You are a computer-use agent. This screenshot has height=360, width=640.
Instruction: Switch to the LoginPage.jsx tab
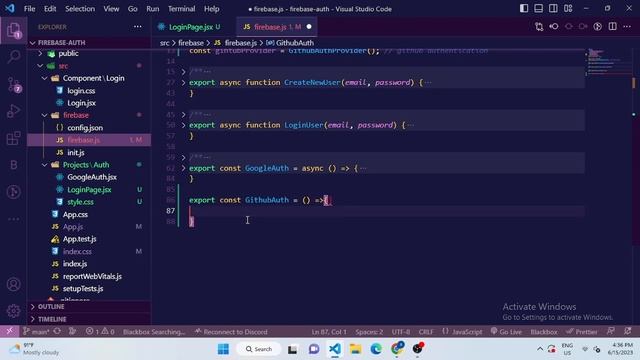[190, 27]
